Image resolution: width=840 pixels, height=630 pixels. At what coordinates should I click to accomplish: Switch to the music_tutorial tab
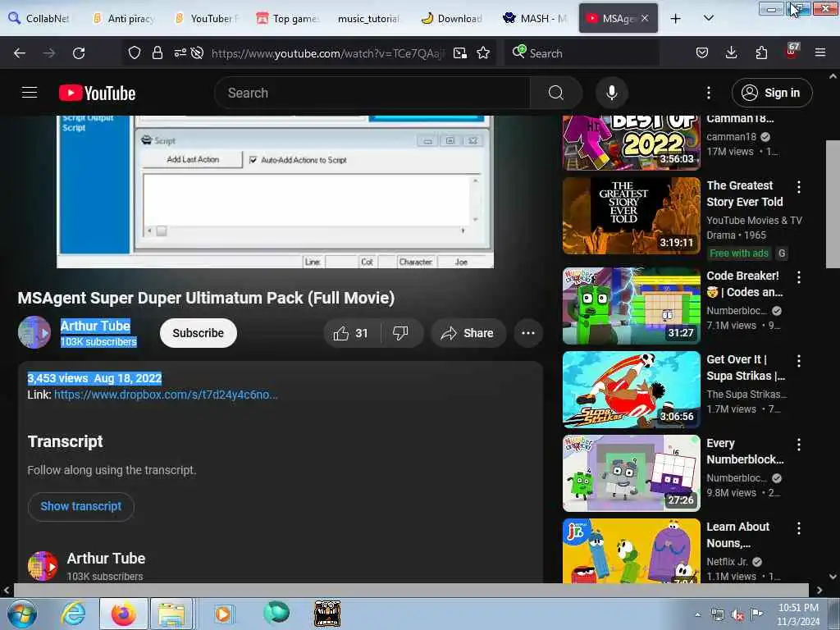(368, 18)
